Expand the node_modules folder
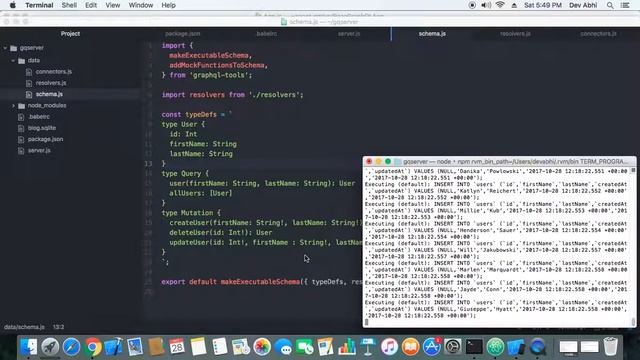 click(13, 106)
